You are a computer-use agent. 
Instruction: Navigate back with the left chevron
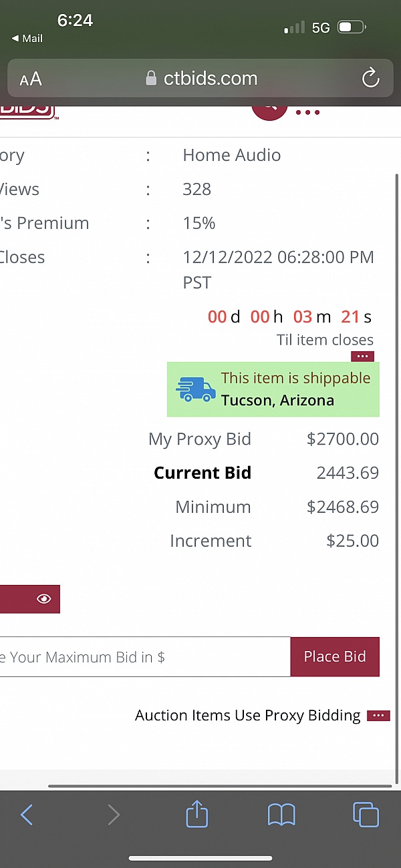pos(27,814)
